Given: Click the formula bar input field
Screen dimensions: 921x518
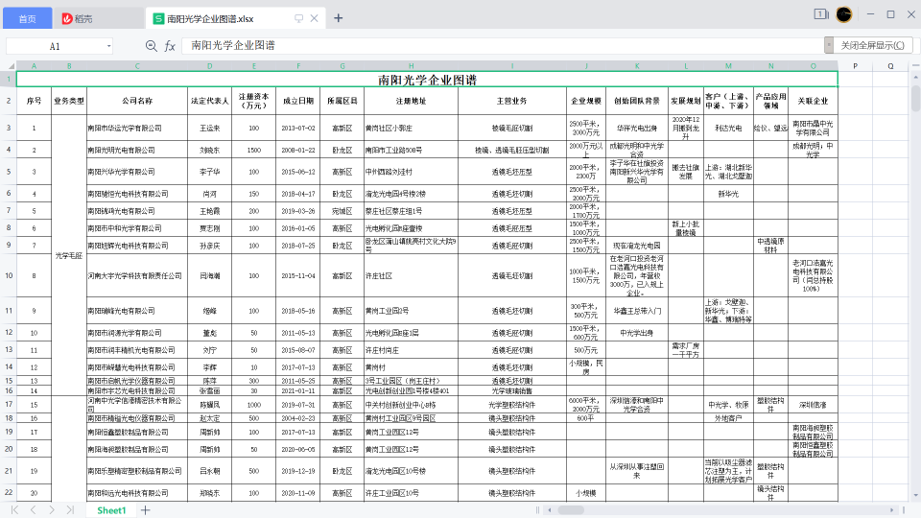Looking at the screenshot, I should [x=500, y=46].
